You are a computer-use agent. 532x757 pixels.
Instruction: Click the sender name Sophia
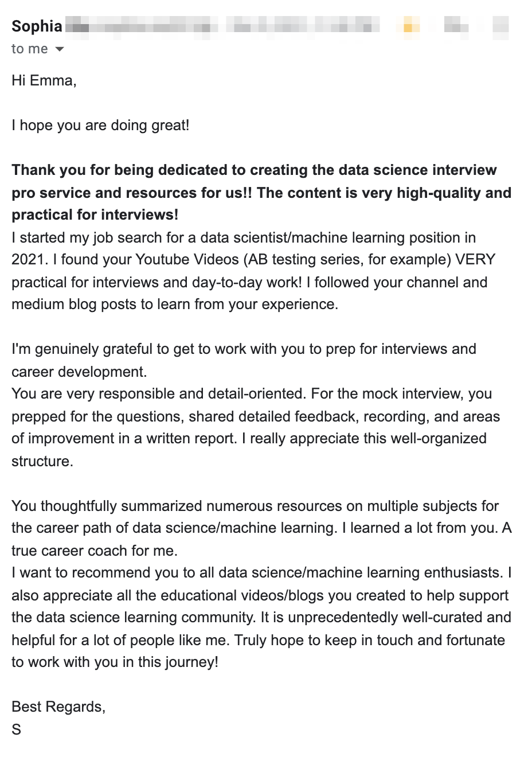tap(37, 26)
